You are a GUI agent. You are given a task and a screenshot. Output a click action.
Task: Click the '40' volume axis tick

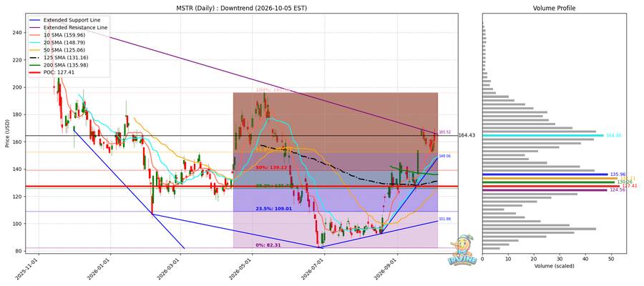pos(585,260)
